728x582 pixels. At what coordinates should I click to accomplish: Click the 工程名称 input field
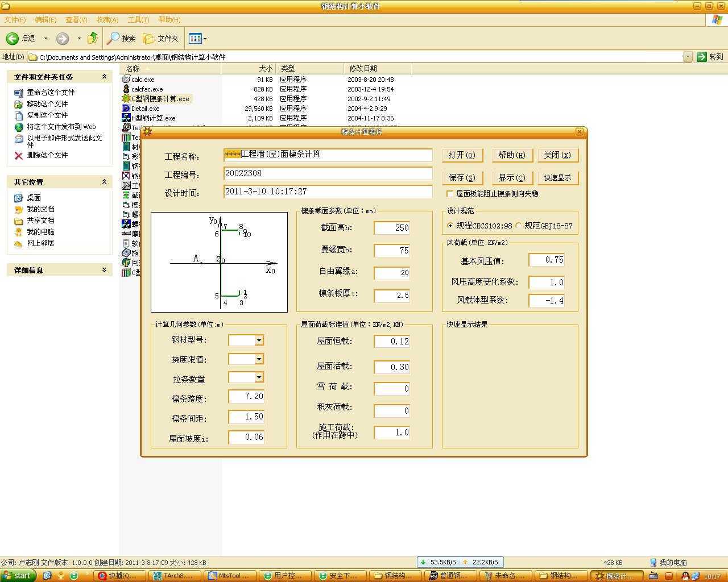pos(328,155)
